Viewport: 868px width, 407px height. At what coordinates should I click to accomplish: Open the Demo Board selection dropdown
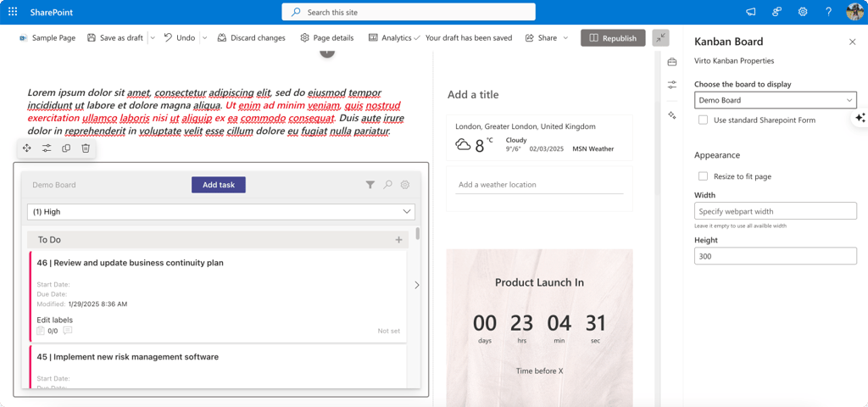[x=775, y=100]
